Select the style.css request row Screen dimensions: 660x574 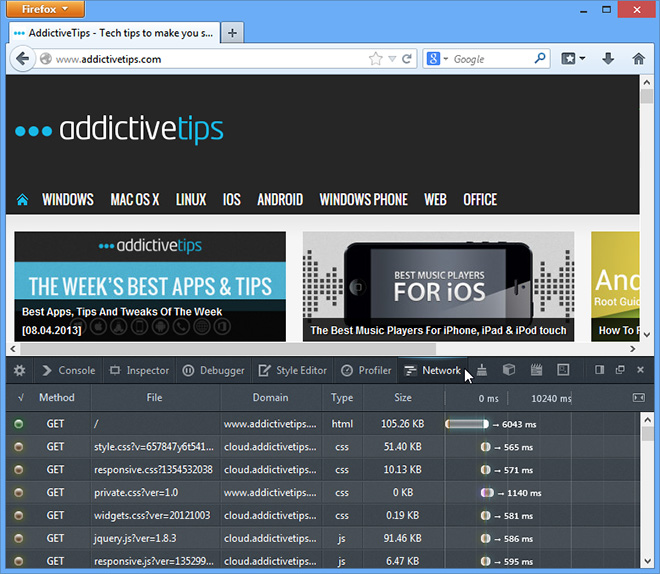(323, 446)
